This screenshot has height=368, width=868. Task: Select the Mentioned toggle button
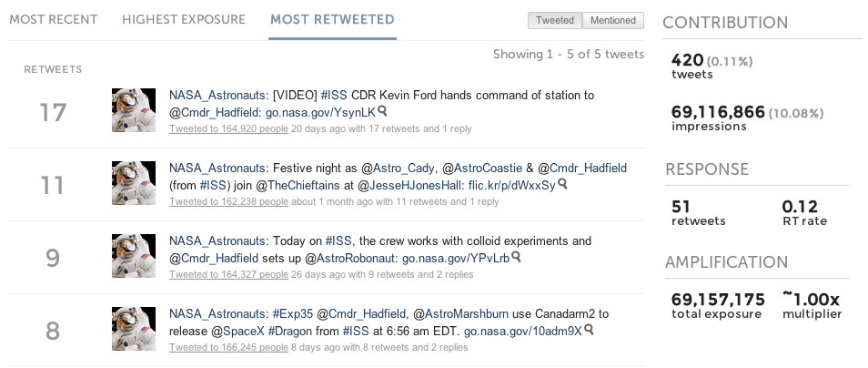pyautogui.click(x=612, y=20)
